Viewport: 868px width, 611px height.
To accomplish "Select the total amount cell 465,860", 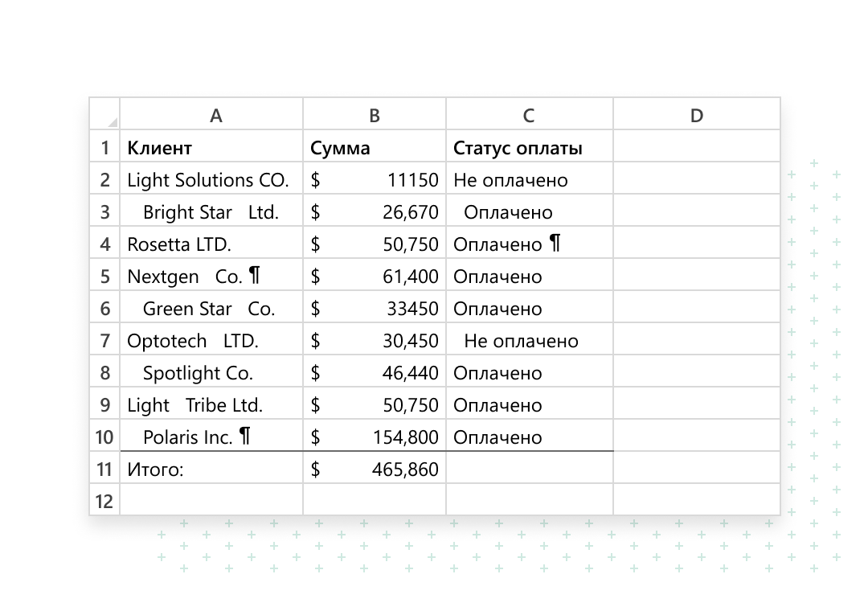I will point(374,470).
